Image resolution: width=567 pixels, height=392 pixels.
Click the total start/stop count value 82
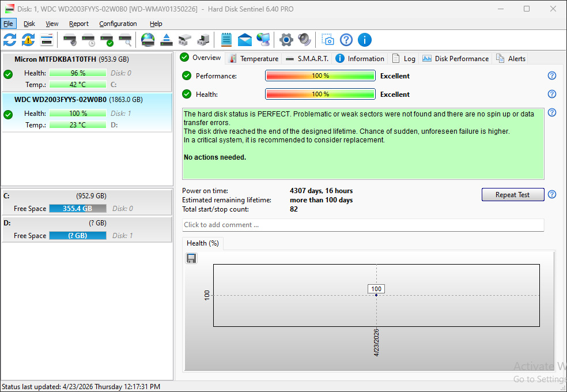coord(294,209)
